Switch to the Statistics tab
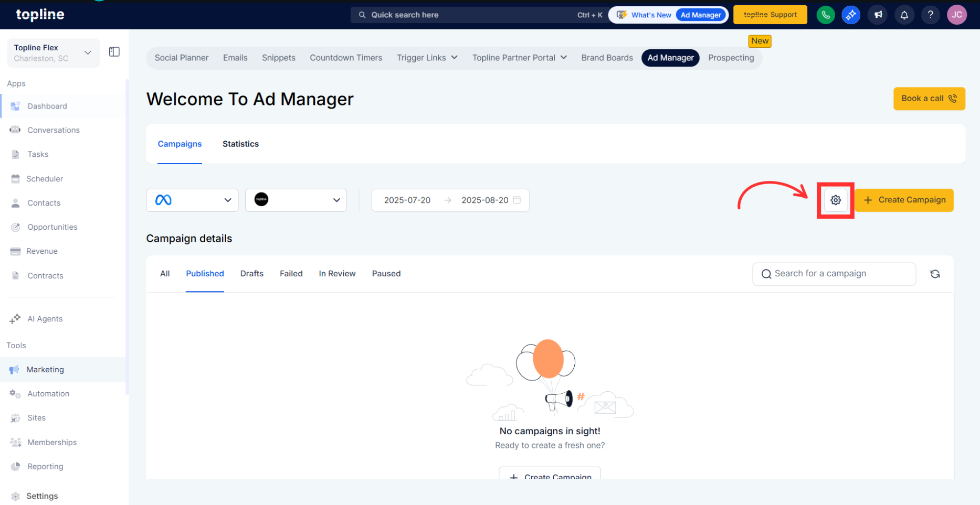The width and height of the screenshot is (980, 505). coord(240,144)
